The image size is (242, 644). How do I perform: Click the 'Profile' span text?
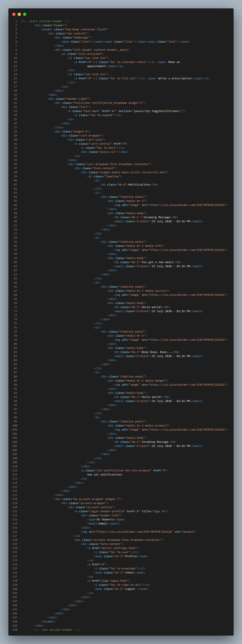coord(131,556)
